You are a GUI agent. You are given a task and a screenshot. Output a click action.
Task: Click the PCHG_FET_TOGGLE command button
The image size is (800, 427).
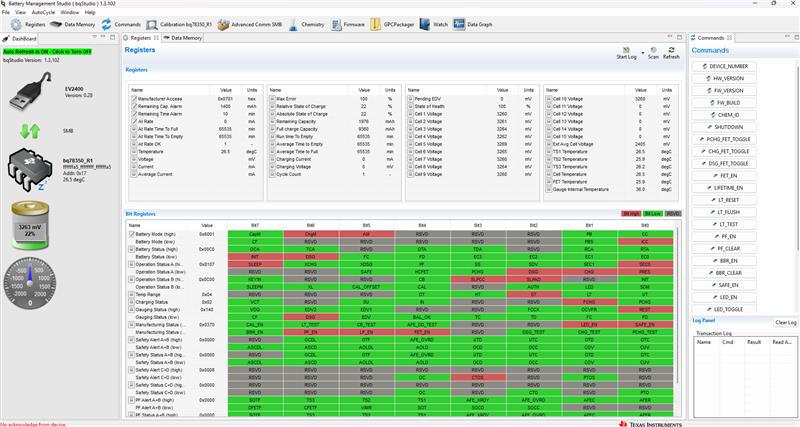[724, 139]
